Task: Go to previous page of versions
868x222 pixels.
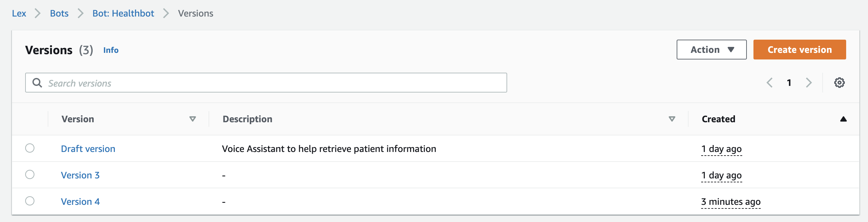Action: (770, 83)
